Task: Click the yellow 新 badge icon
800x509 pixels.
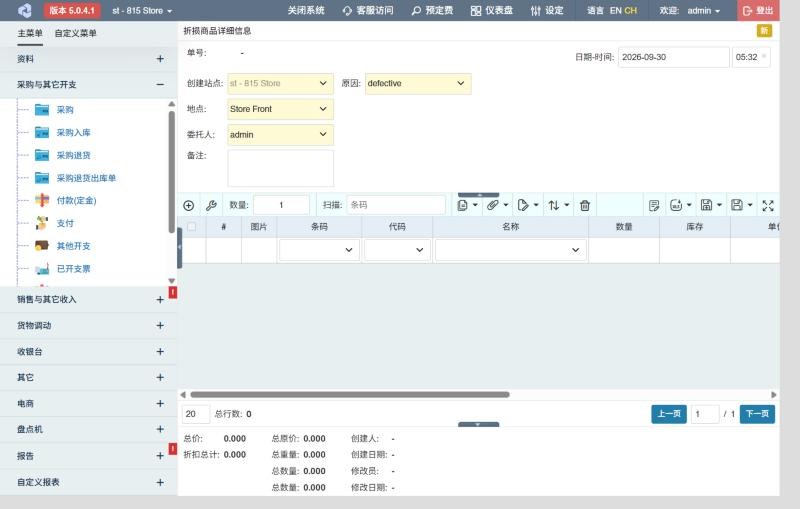Action: 764,31
